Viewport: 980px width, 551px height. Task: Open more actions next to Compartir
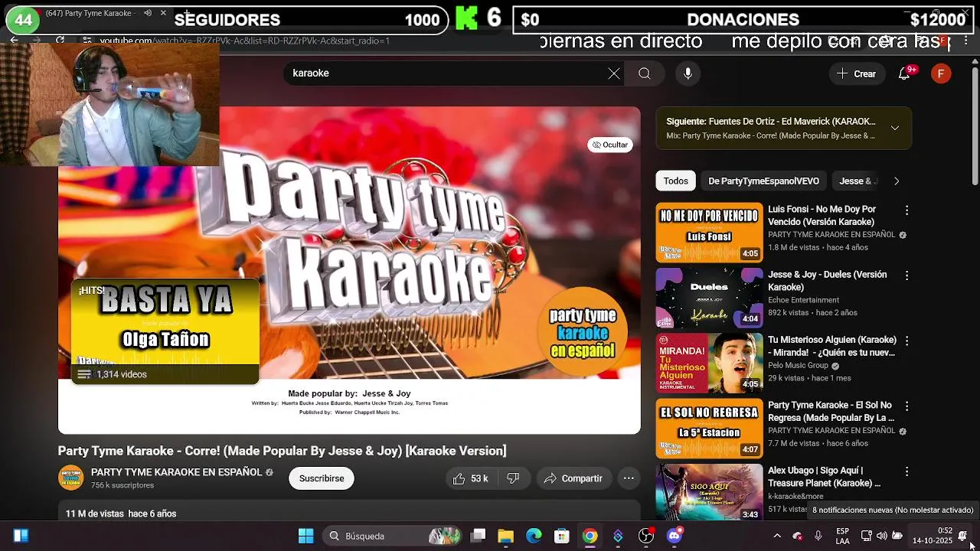(x=629, y=478)
